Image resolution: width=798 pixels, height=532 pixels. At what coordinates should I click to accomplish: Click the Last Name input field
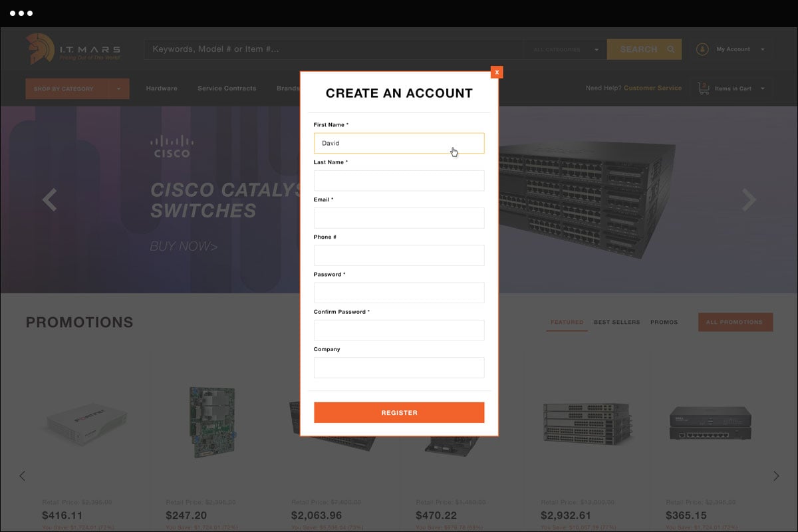(399, 181)
